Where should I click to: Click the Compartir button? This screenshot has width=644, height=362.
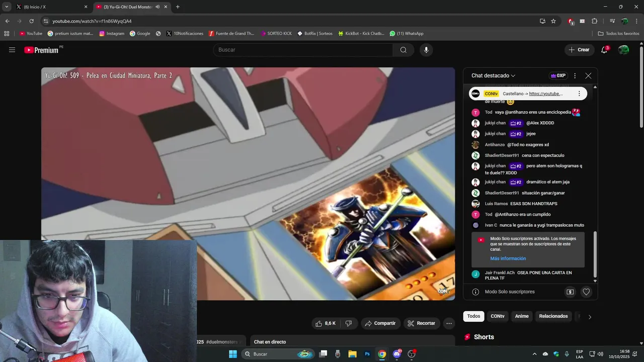380,323
